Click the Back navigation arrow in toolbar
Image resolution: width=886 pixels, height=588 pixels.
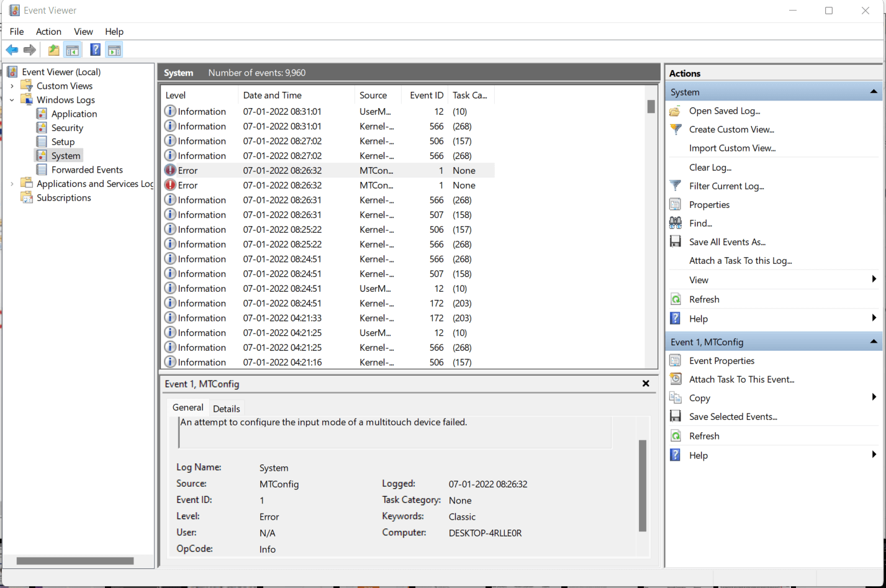click(x=12, y=50)
